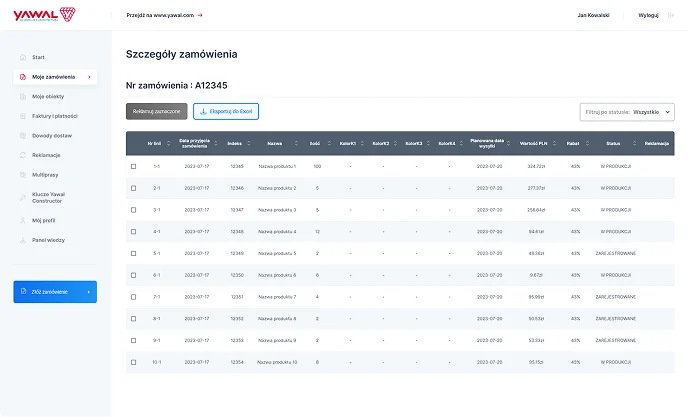This screenshot has width=688, height=417.
Task: Click the Reklamacje refresh-style icon
Action: click(x=23, y=155)
